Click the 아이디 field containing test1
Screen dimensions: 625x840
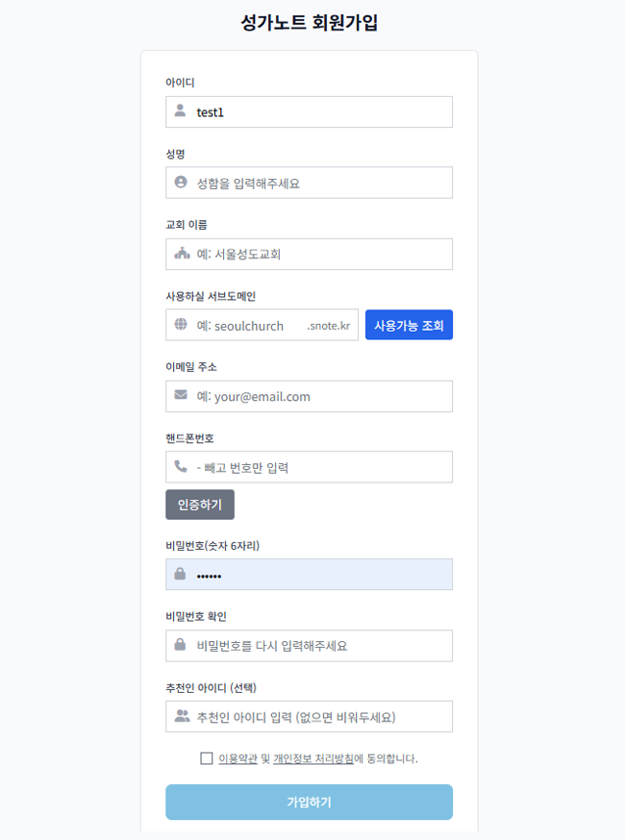308,111
